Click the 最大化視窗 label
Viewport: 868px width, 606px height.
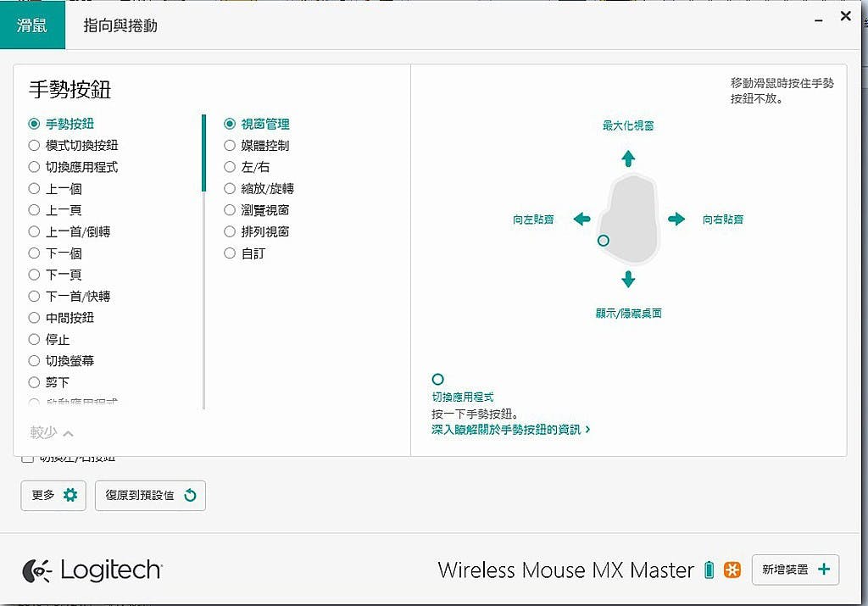(628, 125)
